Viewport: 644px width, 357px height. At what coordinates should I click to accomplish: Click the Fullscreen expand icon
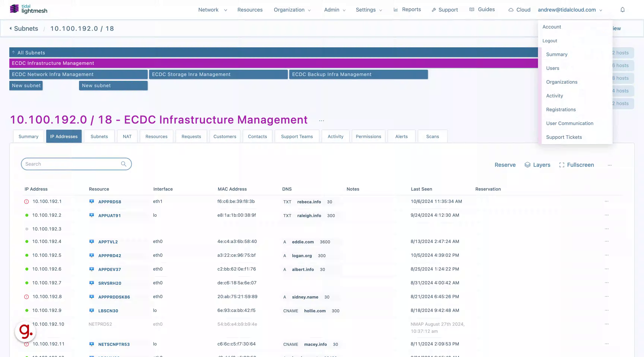pos(562,165)
